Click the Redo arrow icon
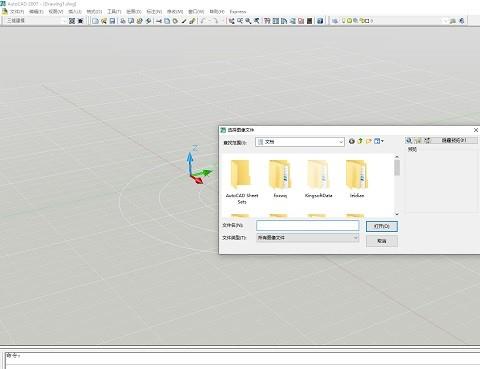 point(215,21)
